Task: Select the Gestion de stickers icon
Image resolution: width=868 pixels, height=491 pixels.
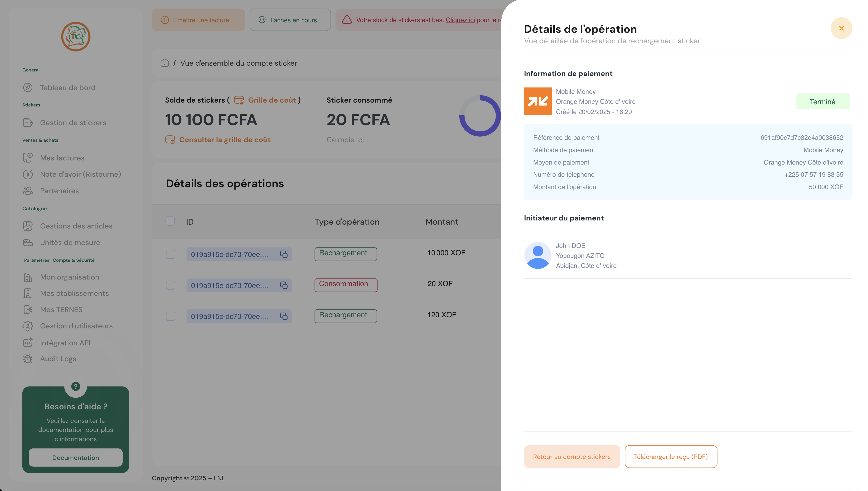Action: (28, 123)
